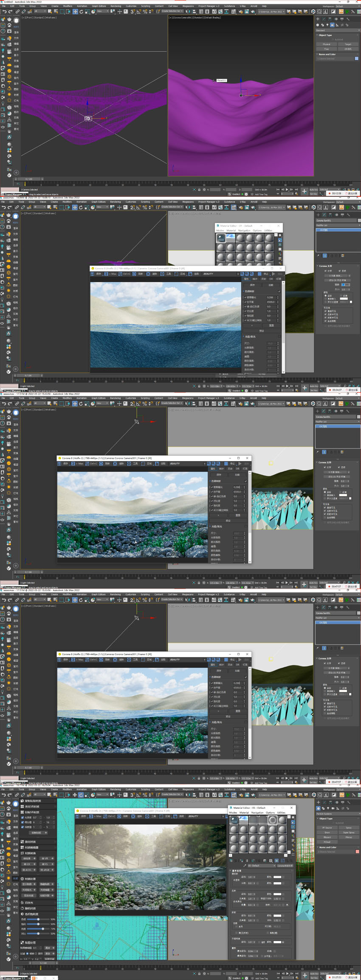Click the Corona Sun001 name field beside Material Editor 01
The height and width of the screenshot is (980, 361).
point(336,221)
